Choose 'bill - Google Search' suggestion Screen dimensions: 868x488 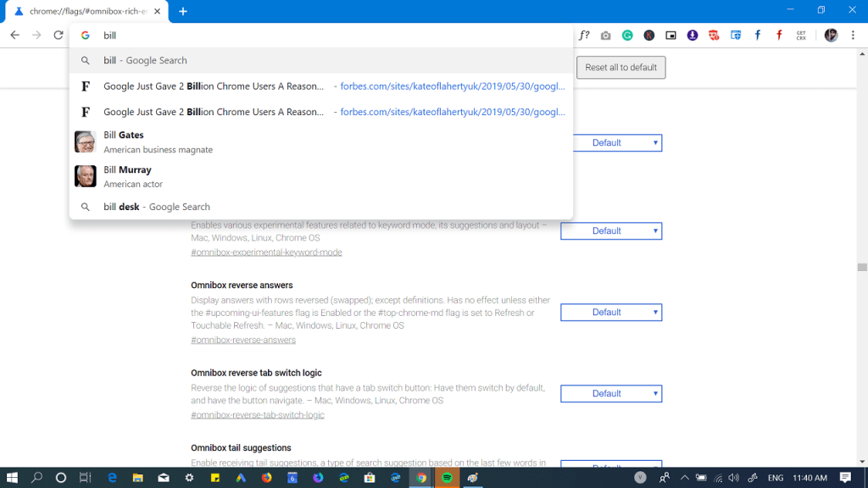point(321,60)
